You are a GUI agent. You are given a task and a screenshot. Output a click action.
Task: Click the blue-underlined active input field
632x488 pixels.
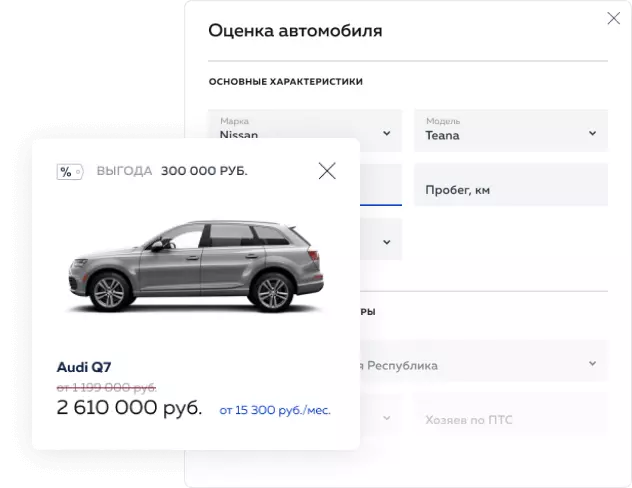click(381, 185)
